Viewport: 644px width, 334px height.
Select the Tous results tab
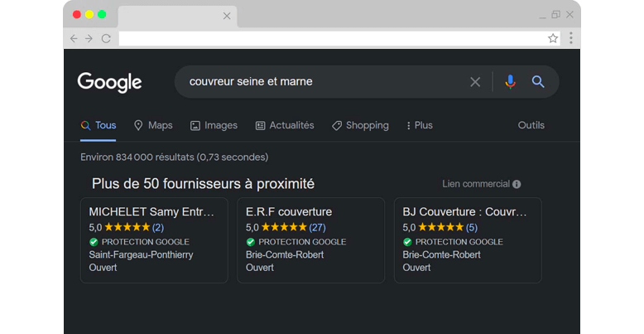coord(99,125)
